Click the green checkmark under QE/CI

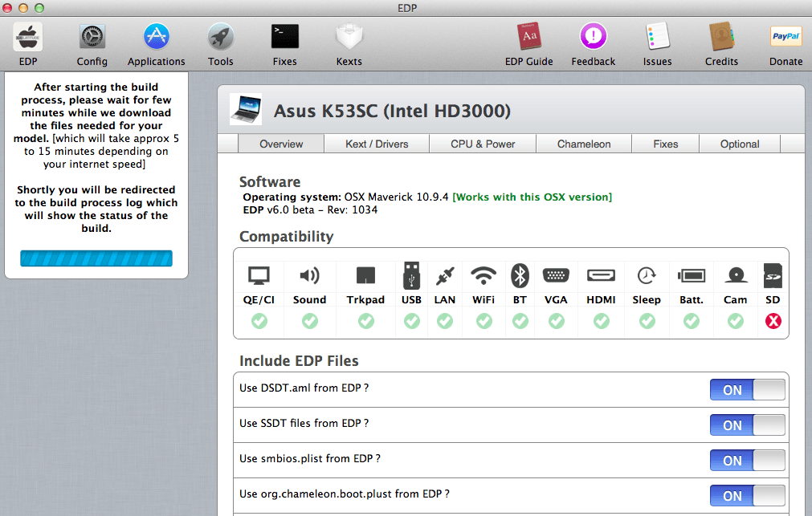(259, 322)
